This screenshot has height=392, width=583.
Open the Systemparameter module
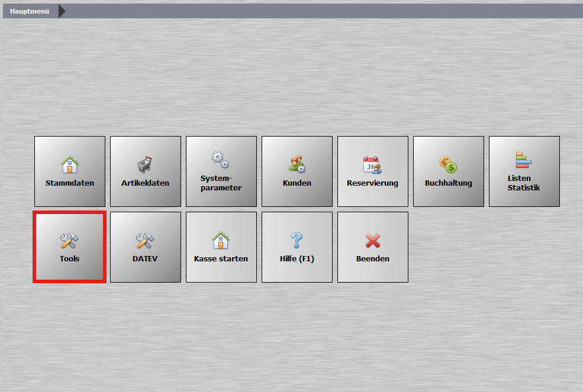[x=221, y=171]
